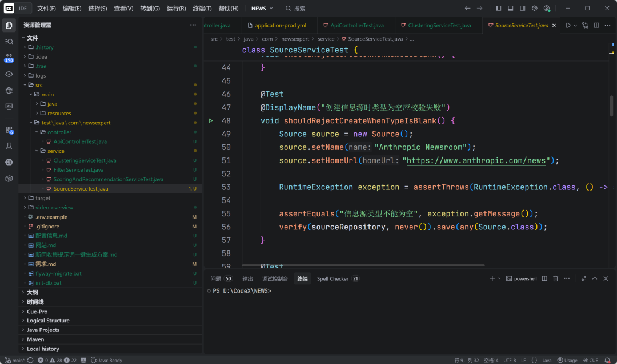Screen dimensions: 617x364
Task: Open run options dropdown arrow beside play
Action: coord(575,25)
